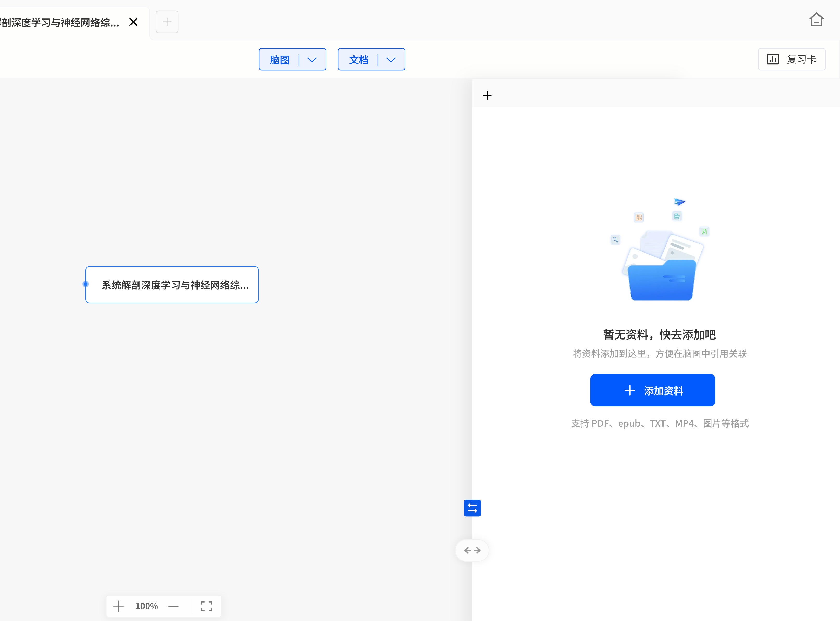Zoom in the mind map canvas
The image size is (840, 621).
[x=118, y=606]
